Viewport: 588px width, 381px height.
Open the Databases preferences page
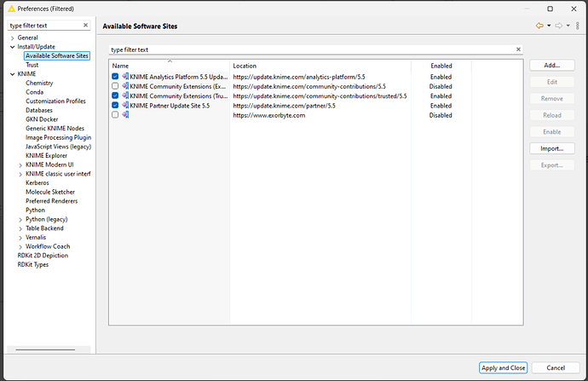39,110
